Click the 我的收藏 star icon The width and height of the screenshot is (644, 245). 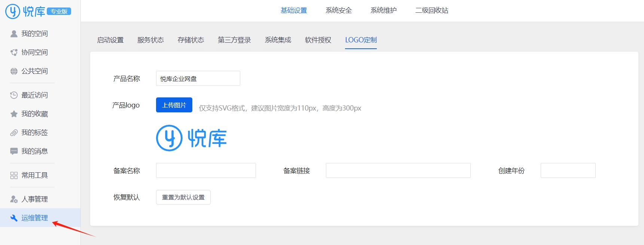pos(14,114)
